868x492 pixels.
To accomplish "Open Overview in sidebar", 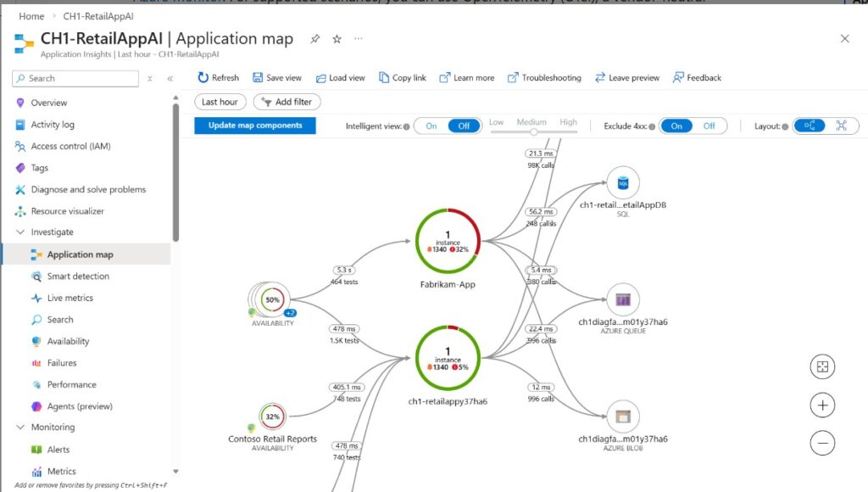I will click(x=48, y=103).
